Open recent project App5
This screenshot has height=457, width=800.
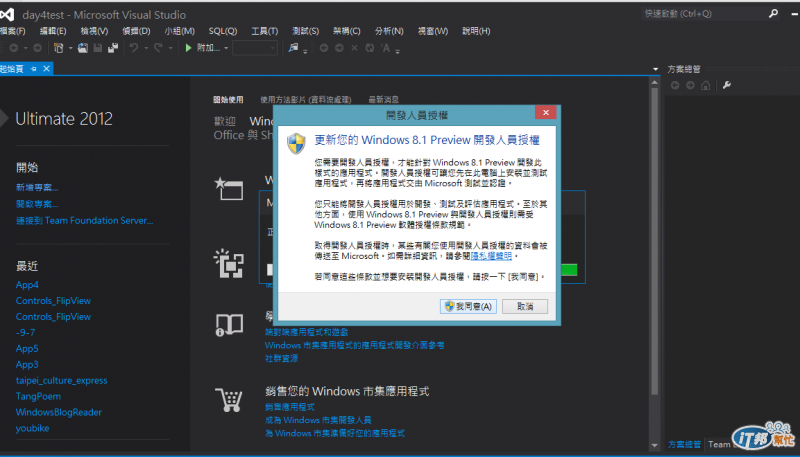pyautogui.click(x=27, y=349)
